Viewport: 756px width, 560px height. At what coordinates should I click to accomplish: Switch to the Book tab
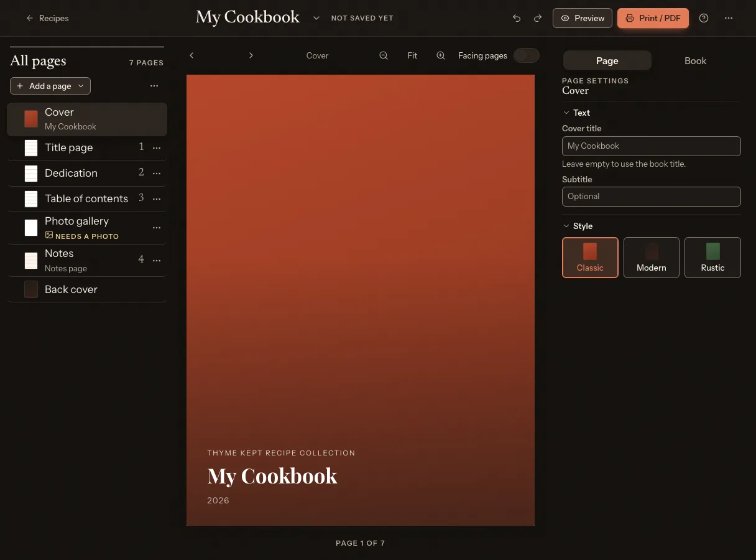click(x=695, y=60)
